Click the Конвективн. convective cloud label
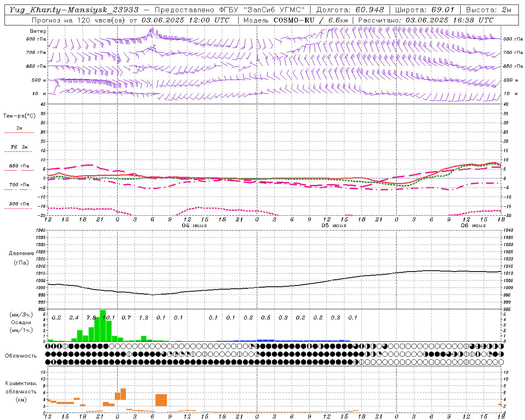Image resolution: width=525 pixels, height=420 pixels. pyautogui.click(x=21, y=383)
